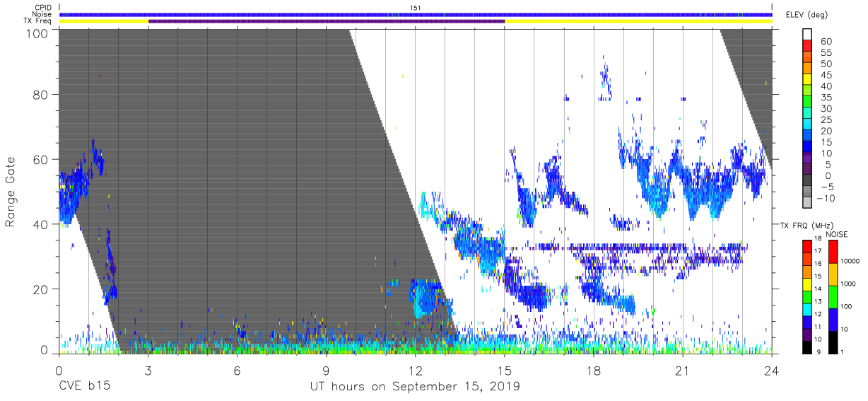Select the purple elevation swatch between 5 and 10
868x401 pixels.
(807, 158)
